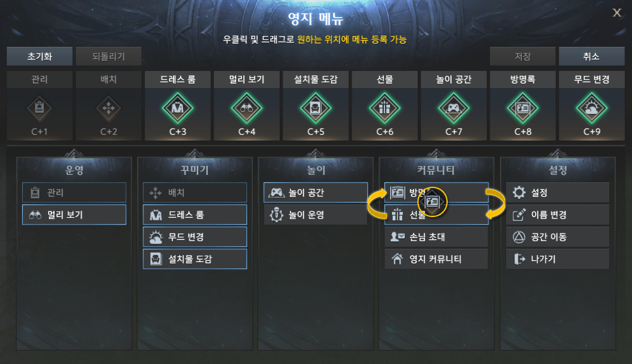Click the 초기화 reset button
Image resolution: width=632 pixels, height=364 pixels.
click(x=39, y=56)
